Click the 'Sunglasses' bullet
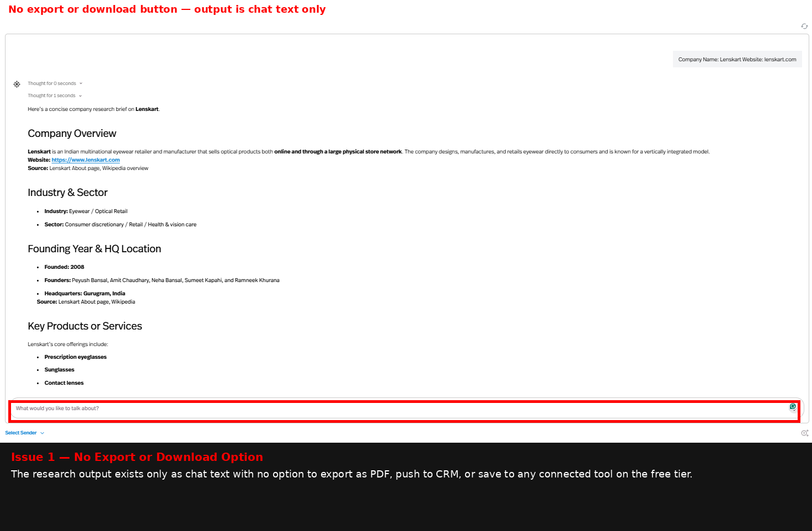 click(60, 370)
